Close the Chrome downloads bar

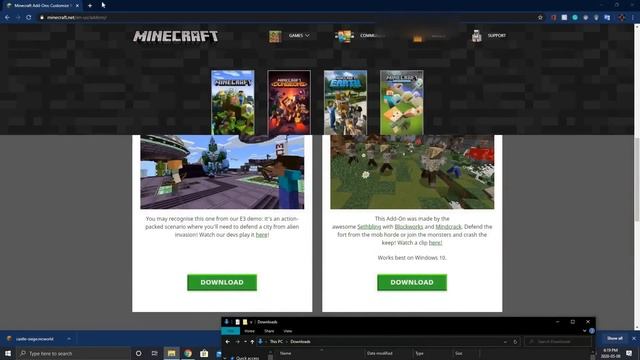click(x=634, y=338)
